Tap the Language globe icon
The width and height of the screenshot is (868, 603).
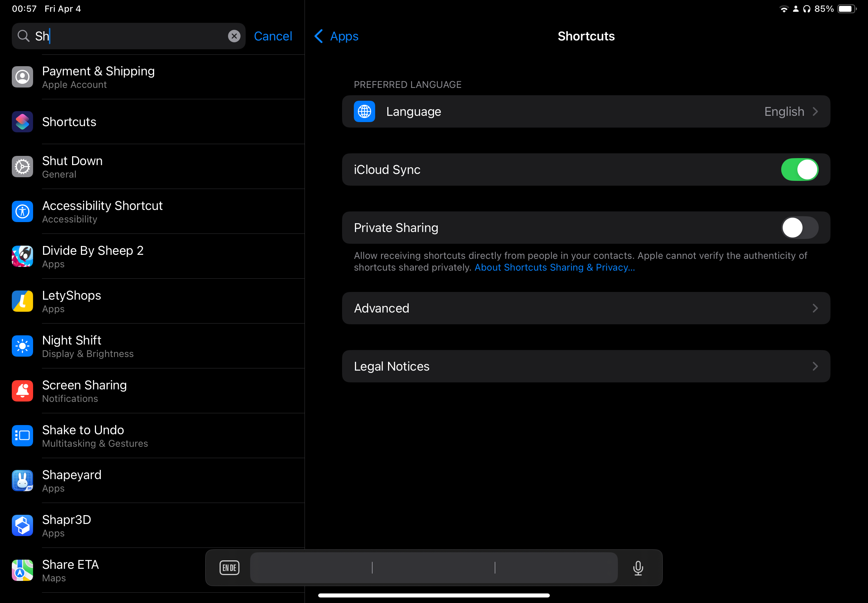(x=364, y=111)
